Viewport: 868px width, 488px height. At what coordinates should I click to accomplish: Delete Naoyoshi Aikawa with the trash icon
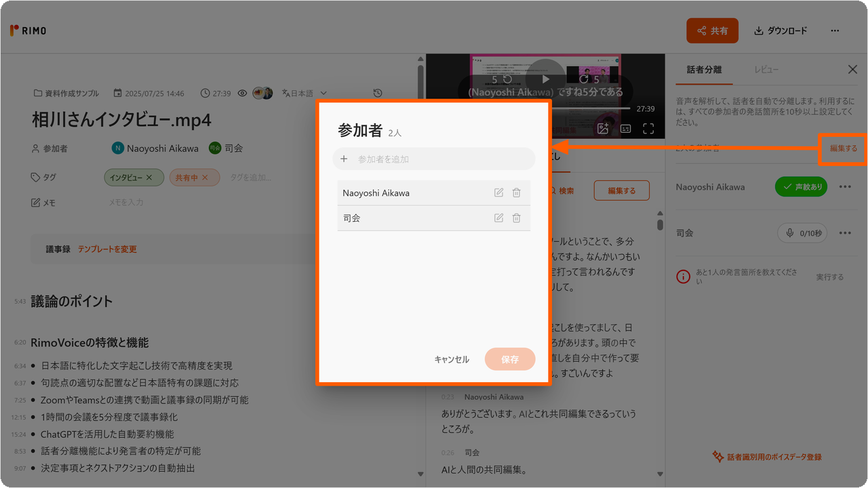[516, 193]
